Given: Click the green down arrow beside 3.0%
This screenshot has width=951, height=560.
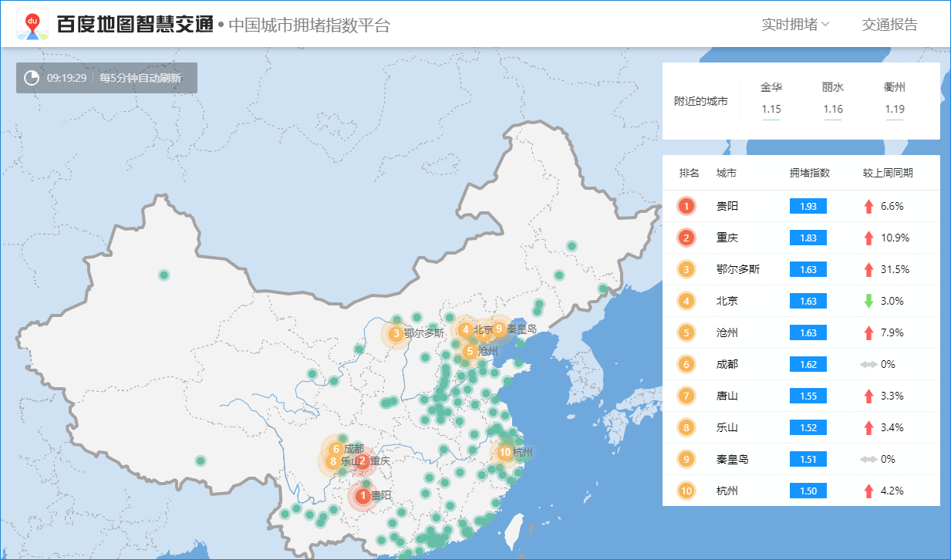Looking at the screenshot, I should pyautogui.click(x=868, y=301).
